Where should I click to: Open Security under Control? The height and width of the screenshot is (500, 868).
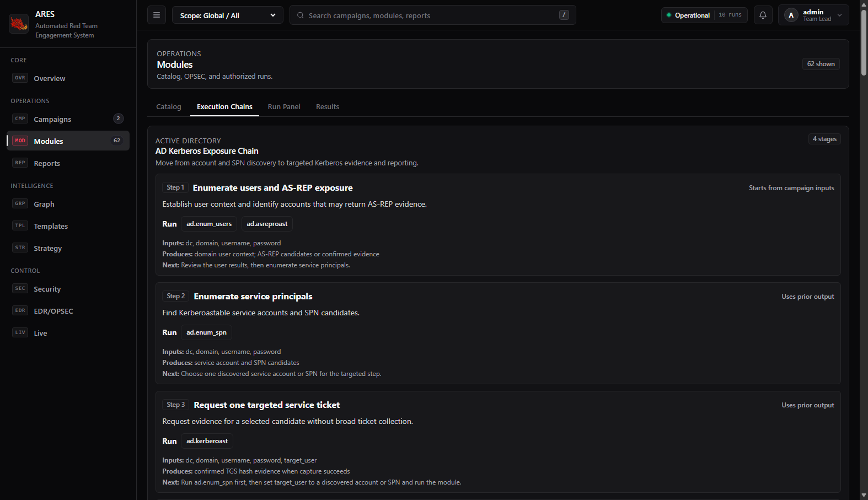pyautogui.click(x=68, y=289)
